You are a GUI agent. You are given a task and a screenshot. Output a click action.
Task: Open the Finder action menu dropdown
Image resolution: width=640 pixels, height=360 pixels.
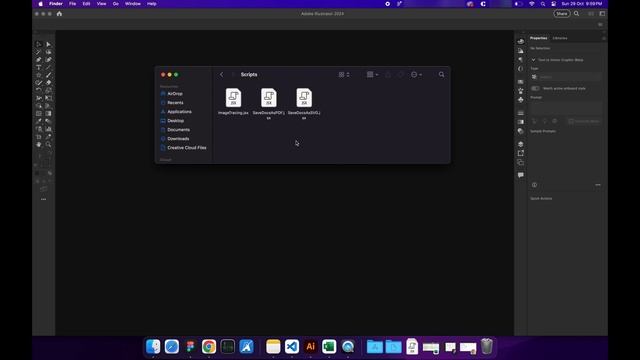tap(416, 75)
